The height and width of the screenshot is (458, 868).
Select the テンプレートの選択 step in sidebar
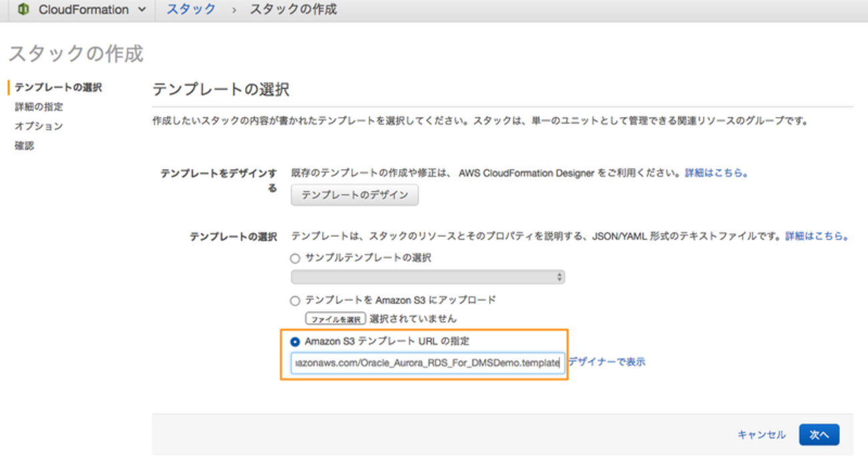(58, 87)
